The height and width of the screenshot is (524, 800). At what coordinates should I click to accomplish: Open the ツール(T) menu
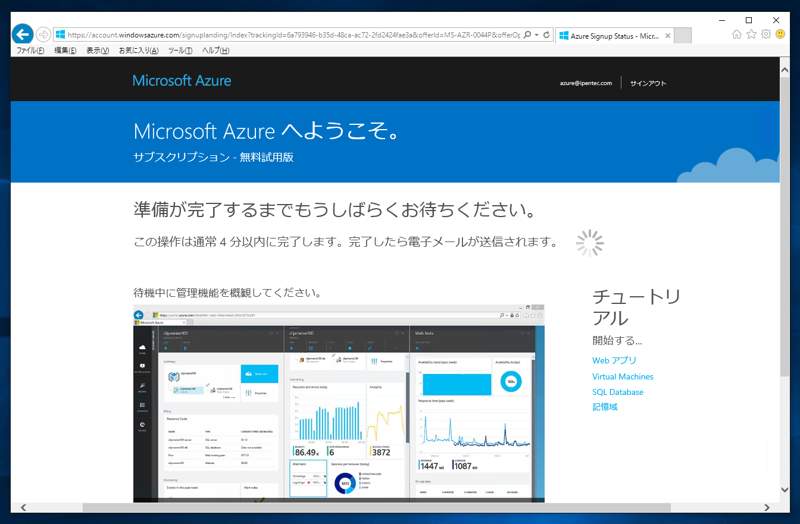180,51
